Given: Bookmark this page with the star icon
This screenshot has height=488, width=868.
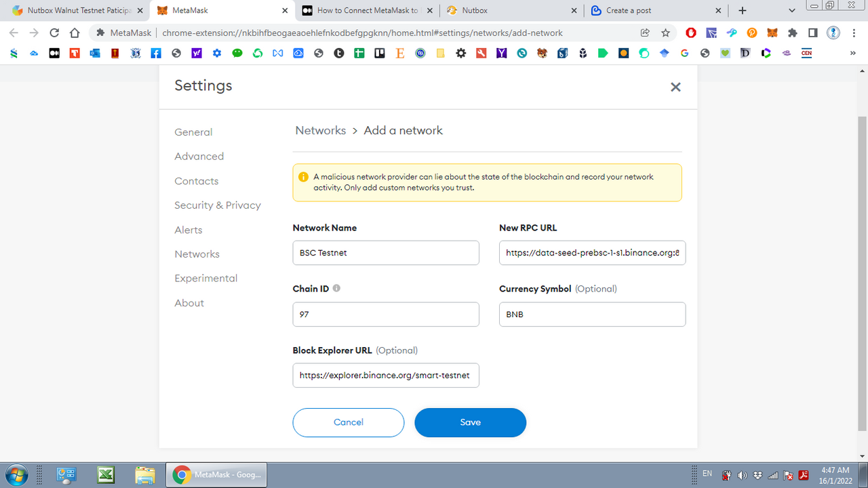Looking at the screenshot, I should click(665, 33).
